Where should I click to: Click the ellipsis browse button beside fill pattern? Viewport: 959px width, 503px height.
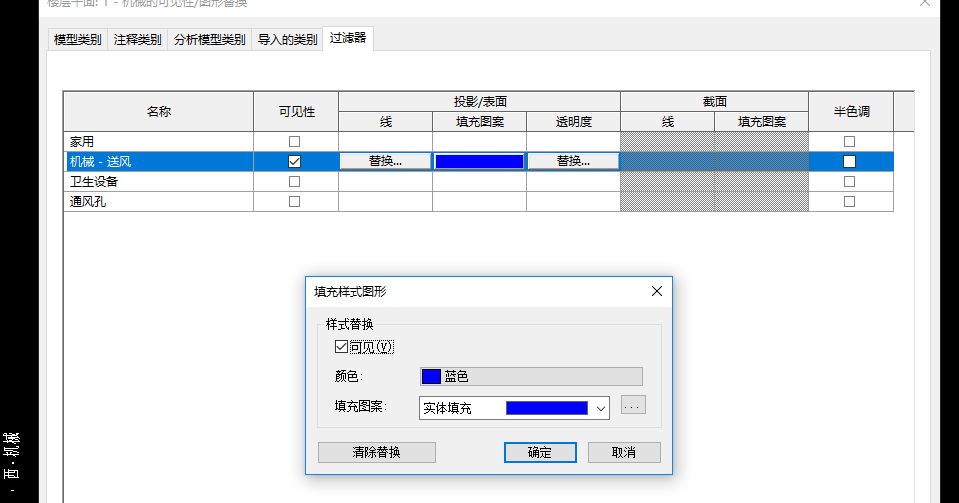coord(633,405)
